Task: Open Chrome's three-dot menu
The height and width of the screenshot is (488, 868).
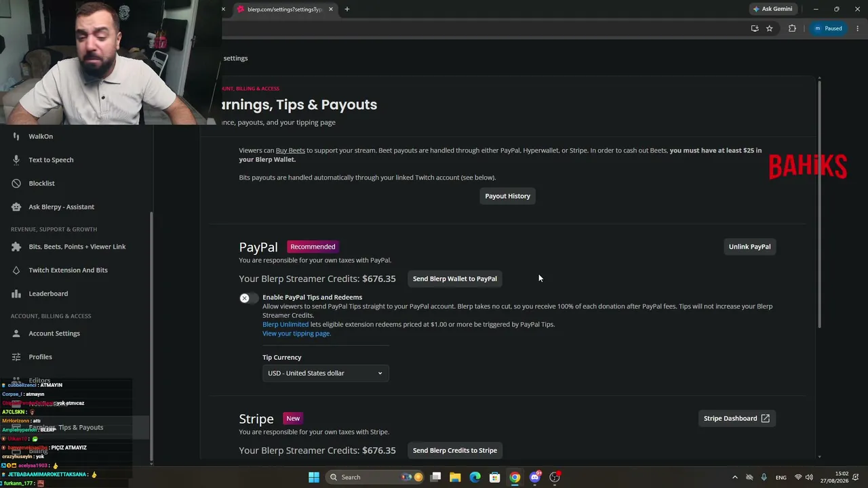Action: tap(858, 28)
